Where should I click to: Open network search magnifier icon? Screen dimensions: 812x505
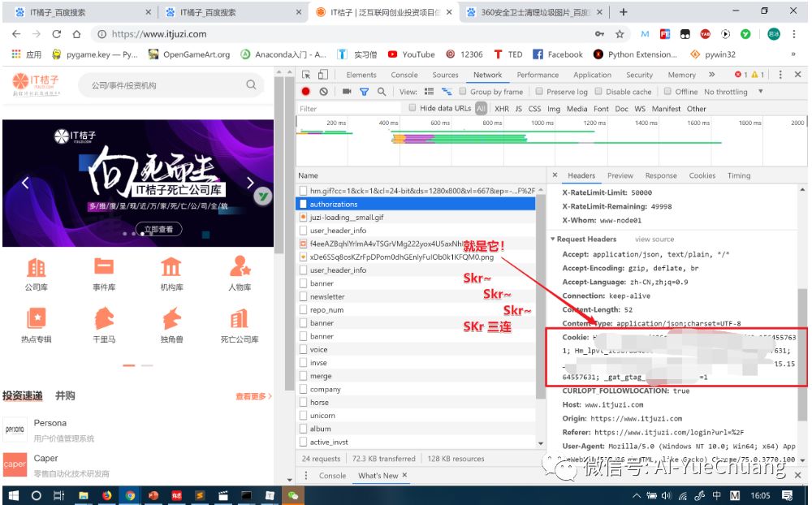tap(382, 92)
